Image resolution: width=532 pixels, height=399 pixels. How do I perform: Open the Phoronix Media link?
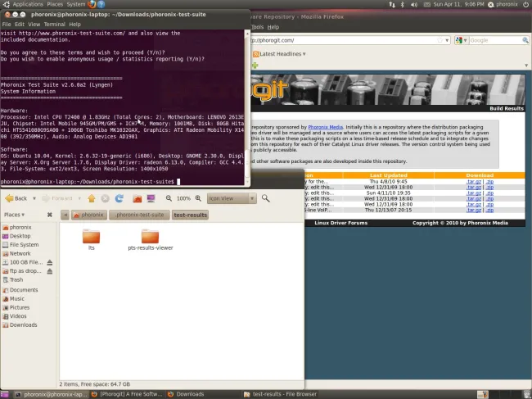(326, 127)
